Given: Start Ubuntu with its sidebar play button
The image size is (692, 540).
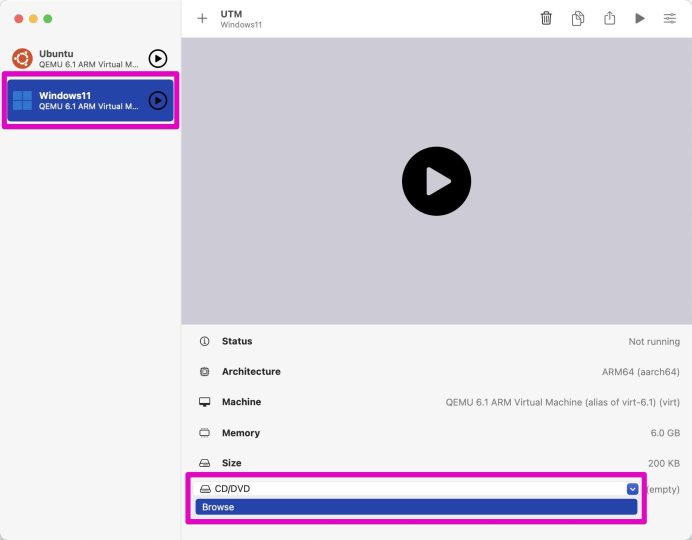Looking at the screenshot, I should tap(158, 58).
